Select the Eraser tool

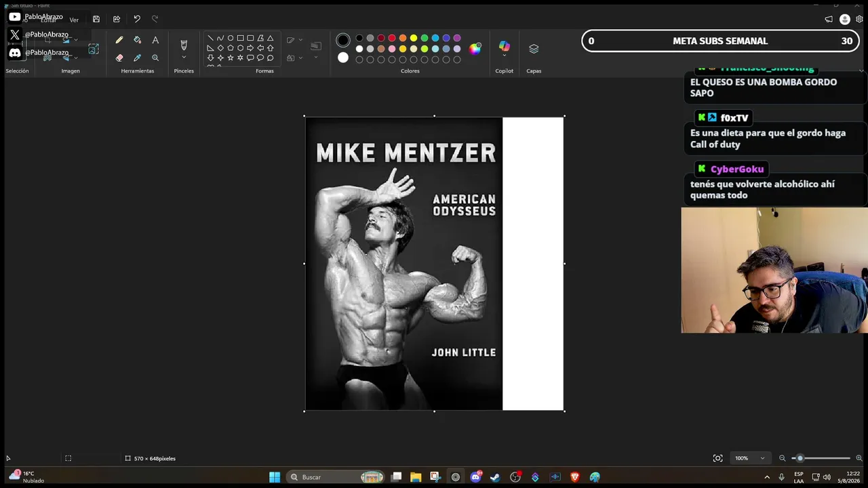coord(119,58)
